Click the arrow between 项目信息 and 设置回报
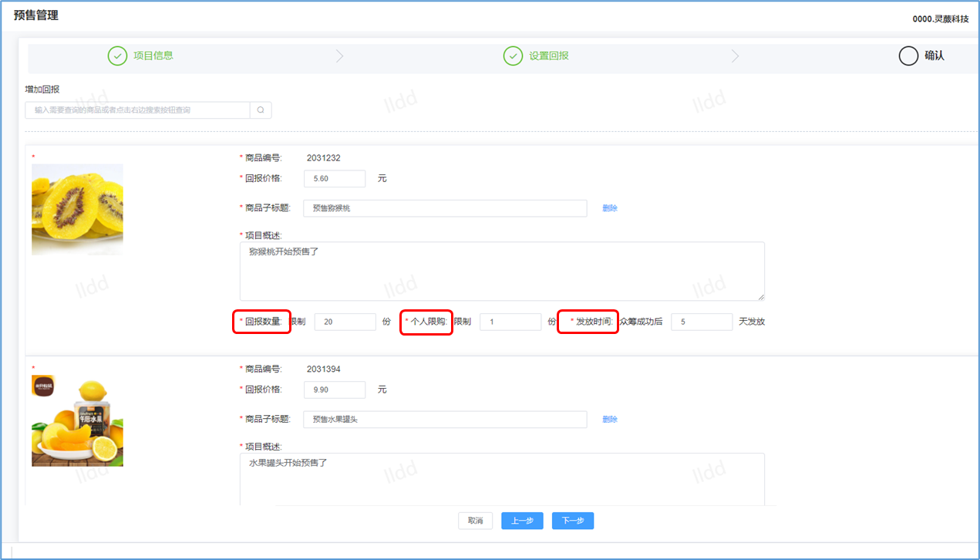Viewport: 980px width, 560px height. tap(340, 56)
